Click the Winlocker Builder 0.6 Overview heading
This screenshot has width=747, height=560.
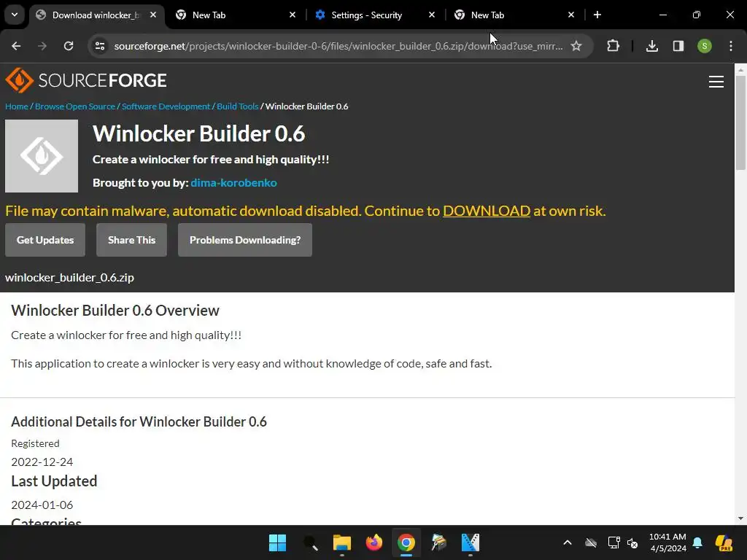(x=115, y=311)
